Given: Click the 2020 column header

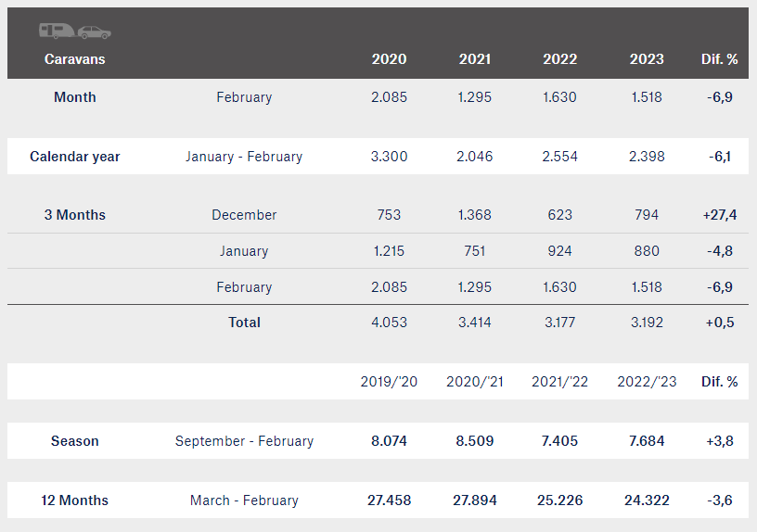Looking at the screenshot, I should 389,58.
